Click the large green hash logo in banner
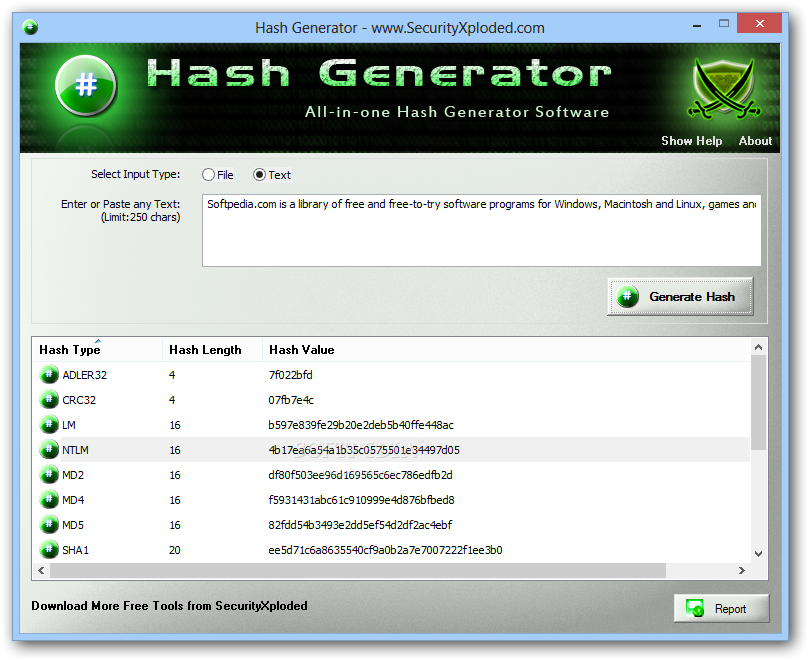The image size is (809, 661). click(86, 86)
